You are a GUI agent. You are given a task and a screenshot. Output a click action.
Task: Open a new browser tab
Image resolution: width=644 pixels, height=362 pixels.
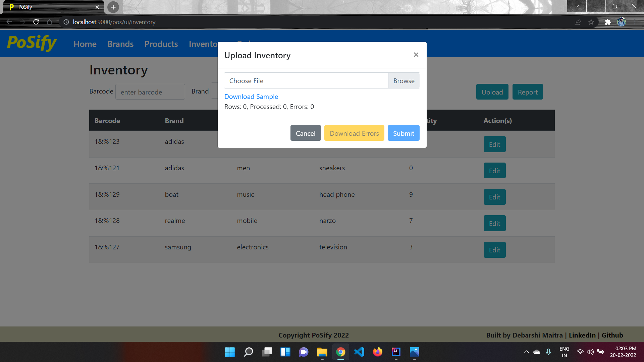113,7
